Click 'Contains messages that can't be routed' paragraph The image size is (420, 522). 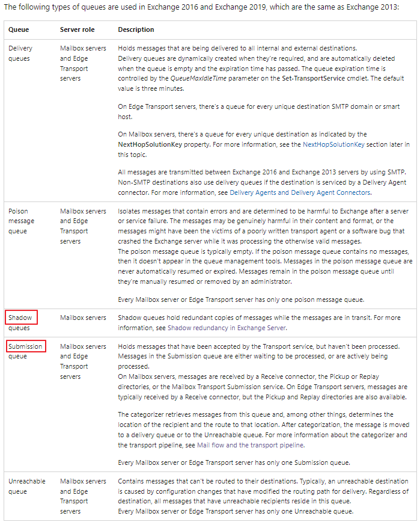[263, 491]
